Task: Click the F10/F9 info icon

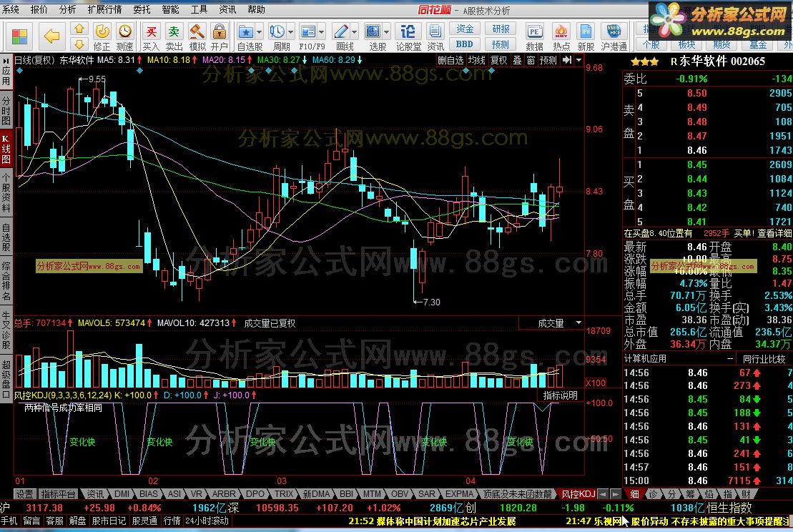Action: pos(308,32)
